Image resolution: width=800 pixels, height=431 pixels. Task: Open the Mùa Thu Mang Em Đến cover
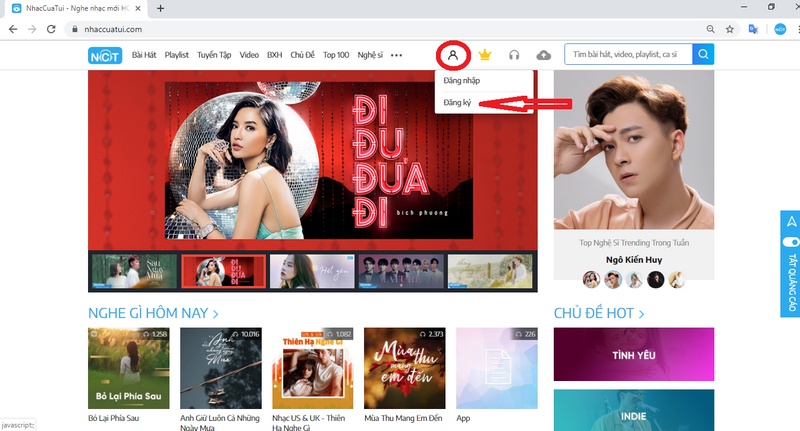point(405,368)
